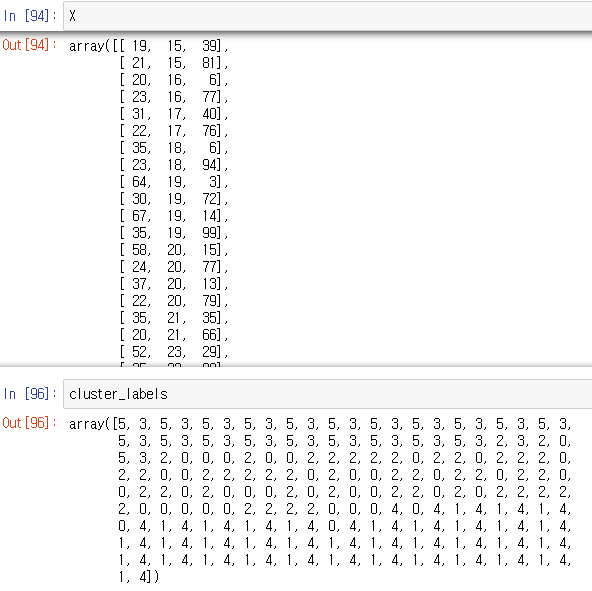Image resolution: width=592 pixels, height=591 pixels.
Task: Click the input cell containing X
Action: tap(328, 16)
